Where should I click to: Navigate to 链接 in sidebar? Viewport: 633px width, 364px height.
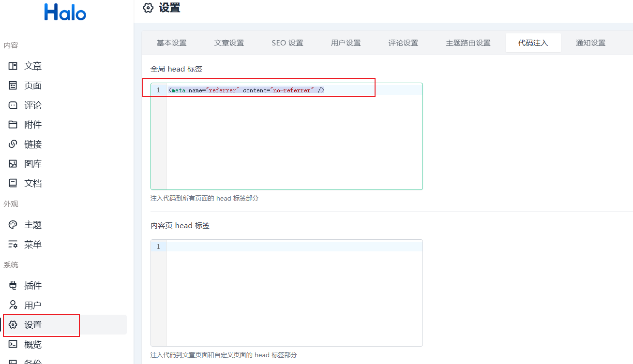coord(33,144)
